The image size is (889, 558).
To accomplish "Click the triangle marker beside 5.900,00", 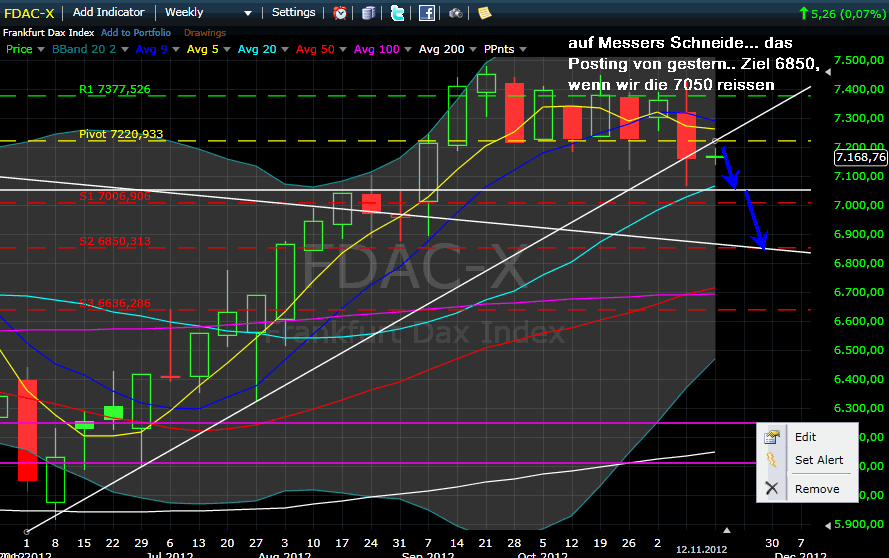I will tap(828, 526).
